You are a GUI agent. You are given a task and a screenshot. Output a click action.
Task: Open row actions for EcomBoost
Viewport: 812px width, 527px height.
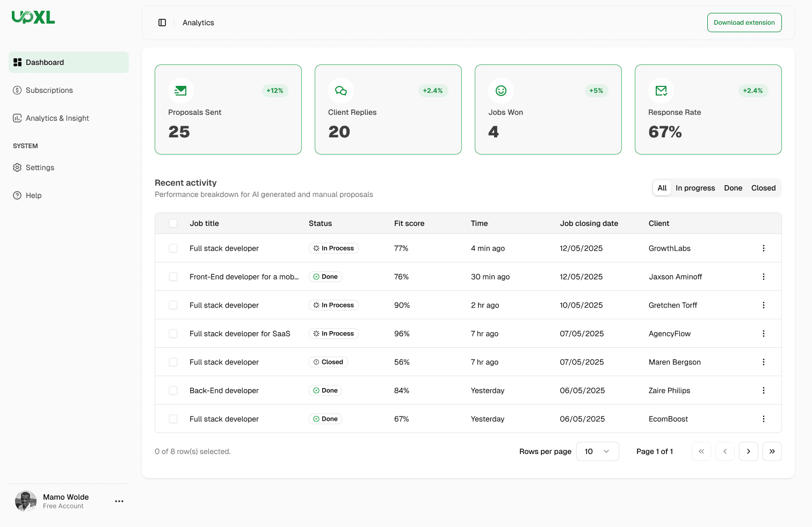pos(764,419)
